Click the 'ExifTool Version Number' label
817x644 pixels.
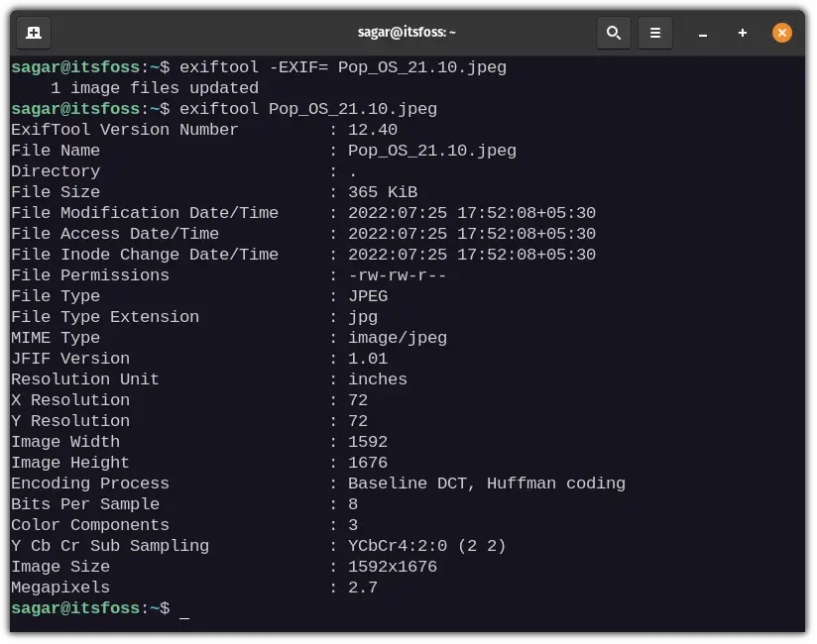125,130
